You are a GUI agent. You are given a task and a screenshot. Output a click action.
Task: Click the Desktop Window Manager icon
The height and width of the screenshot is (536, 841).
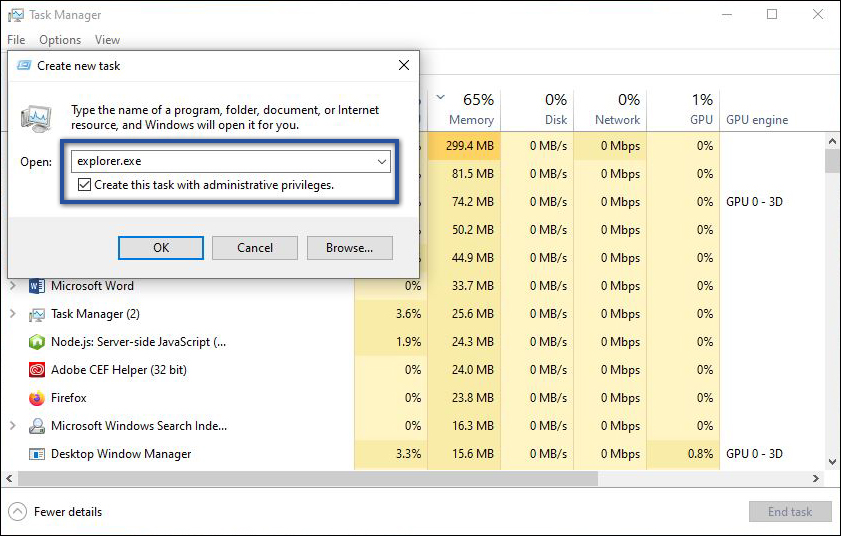click(x=36, y=454)
